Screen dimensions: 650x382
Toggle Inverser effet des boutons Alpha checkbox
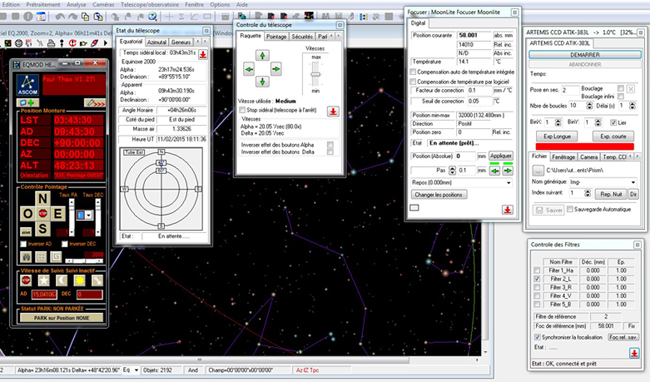pos(330,145)
